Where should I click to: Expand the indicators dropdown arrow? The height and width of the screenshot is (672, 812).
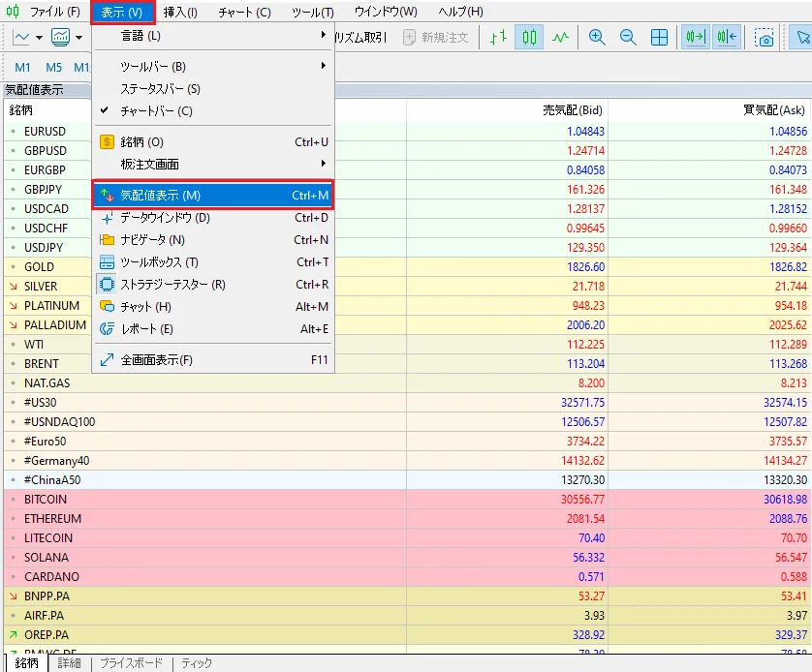[x=78, y=37]
